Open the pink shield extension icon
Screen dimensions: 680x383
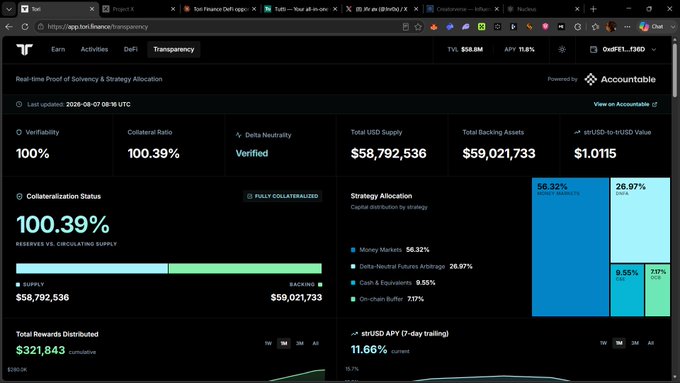(545, 27)
